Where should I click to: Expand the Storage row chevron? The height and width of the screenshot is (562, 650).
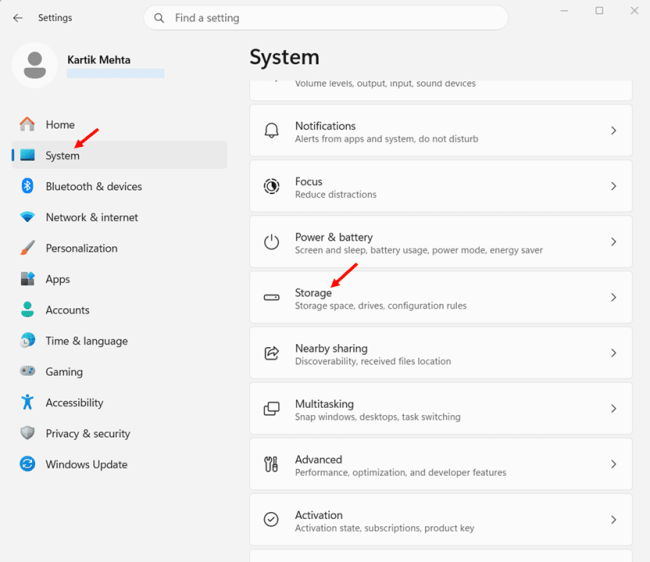[614, 297]
